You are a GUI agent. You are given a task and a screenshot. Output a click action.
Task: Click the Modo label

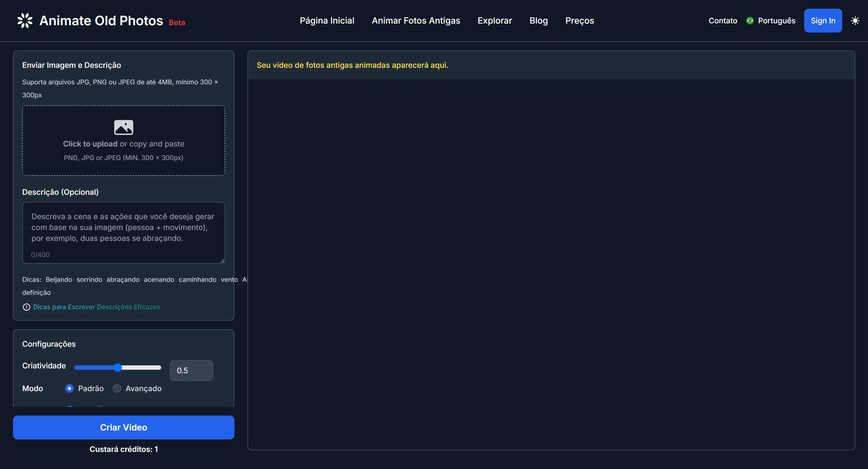(33, 388)
